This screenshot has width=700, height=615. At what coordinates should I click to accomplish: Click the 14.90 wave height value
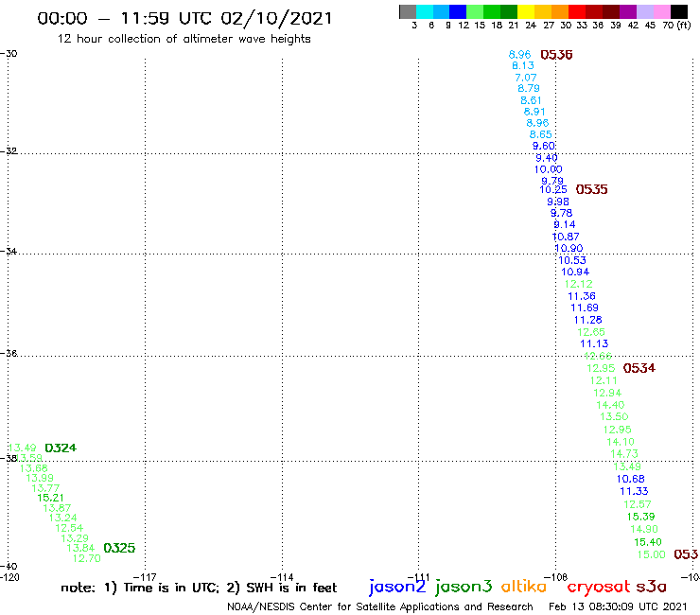tap(644, 529)
